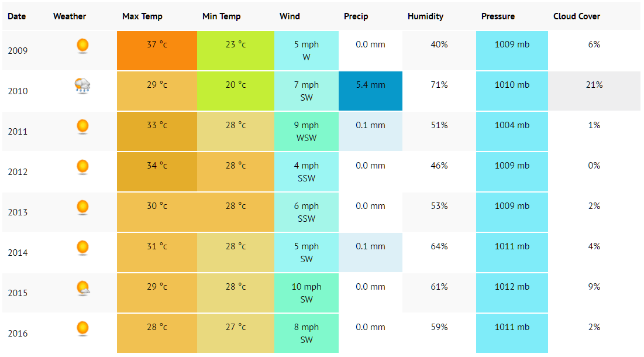Click the dark blue 5.4 mm precipitation cell
The image size is (644, 357).
(370, 91)
